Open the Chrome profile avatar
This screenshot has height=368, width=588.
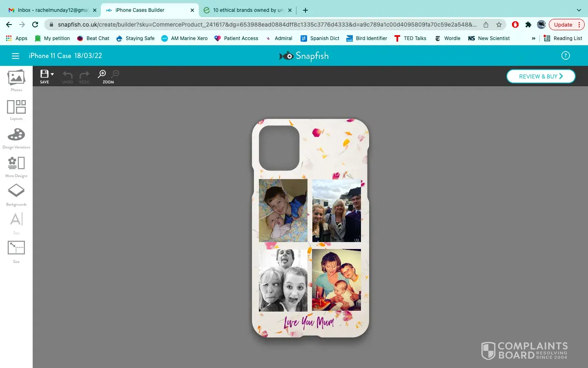pos(541,25)
